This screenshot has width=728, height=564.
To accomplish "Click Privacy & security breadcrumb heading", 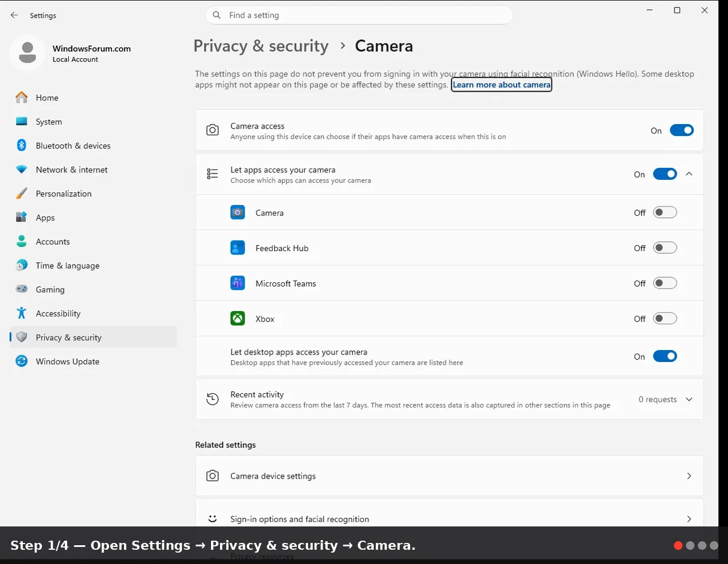I will click(x=261, y=46).
